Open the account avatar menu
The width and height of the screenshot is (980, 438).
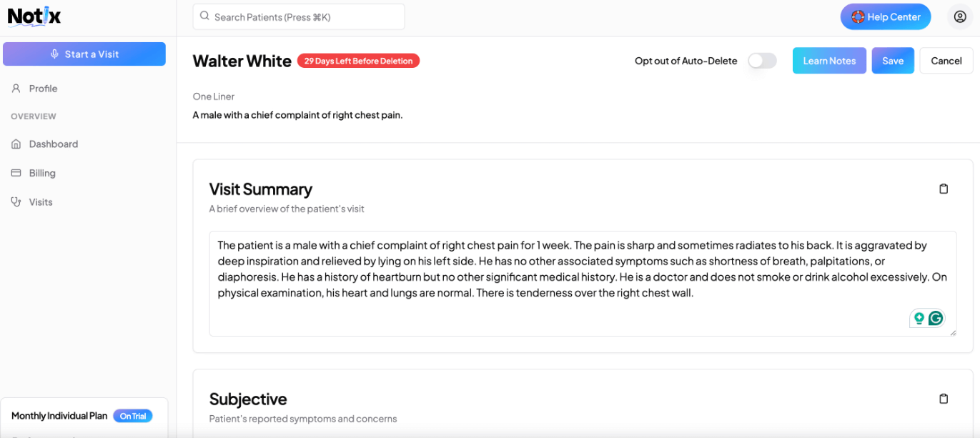(x=960, y=16)
